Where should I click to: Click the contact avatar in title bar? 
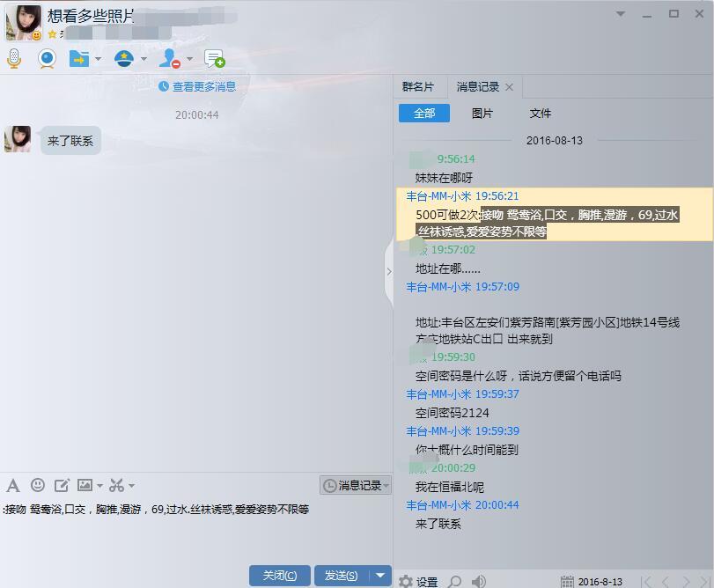tap(23, 22)
